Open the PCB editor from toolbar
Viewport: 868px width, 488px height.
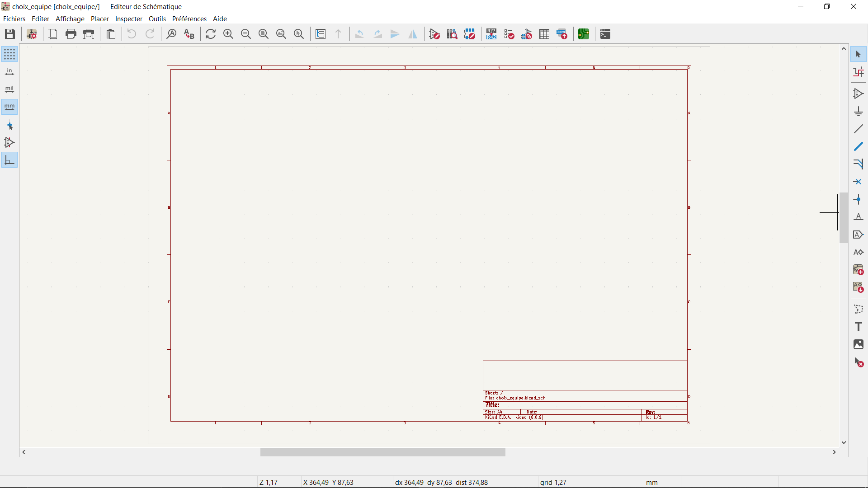(583, 34)
